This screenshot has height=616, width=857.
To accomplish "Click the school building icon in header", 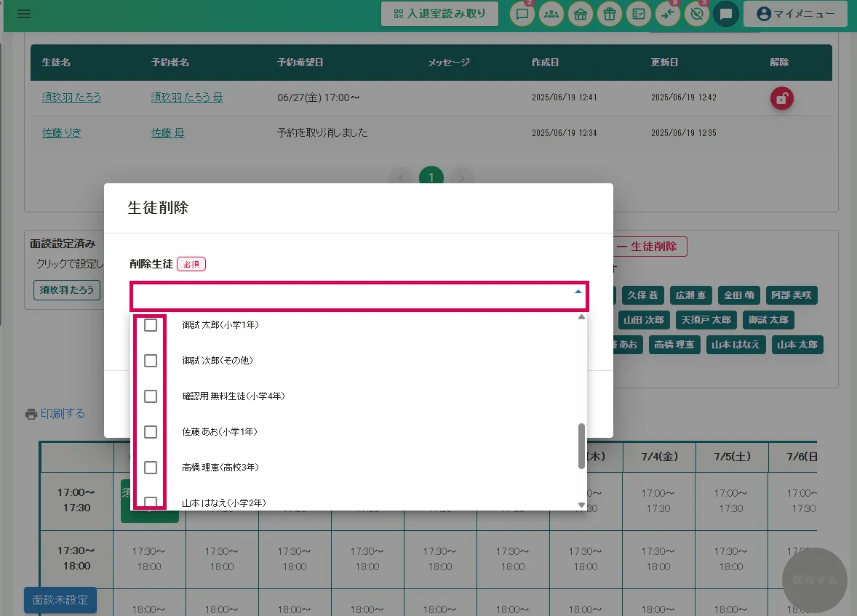I will tap(580, 14).
